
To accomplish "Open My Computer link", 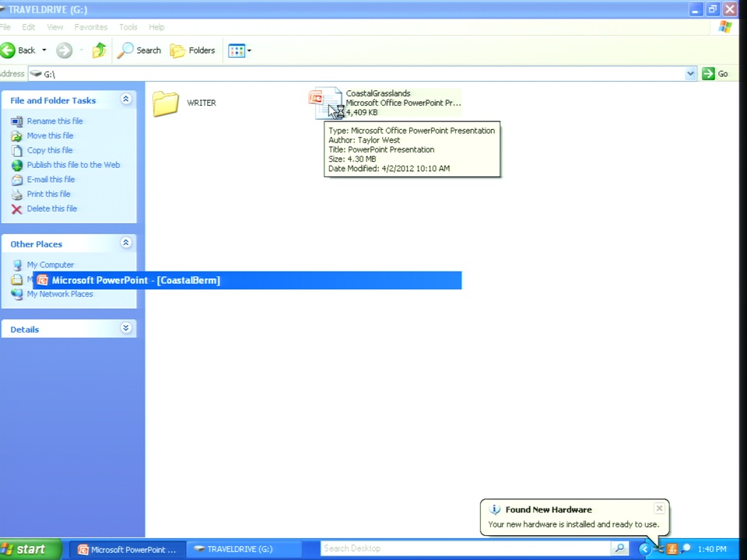I will [50, 264].
